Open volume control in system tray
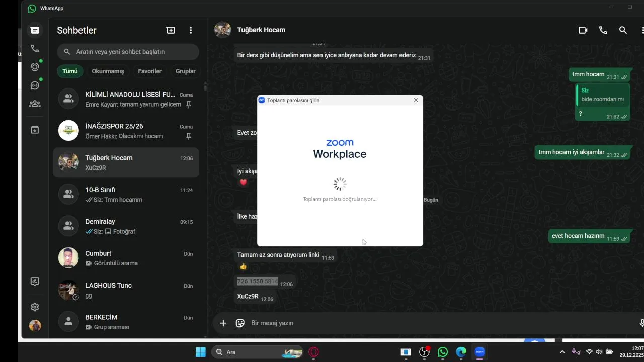This screenshot has width=644, height=362. point(599,352)
